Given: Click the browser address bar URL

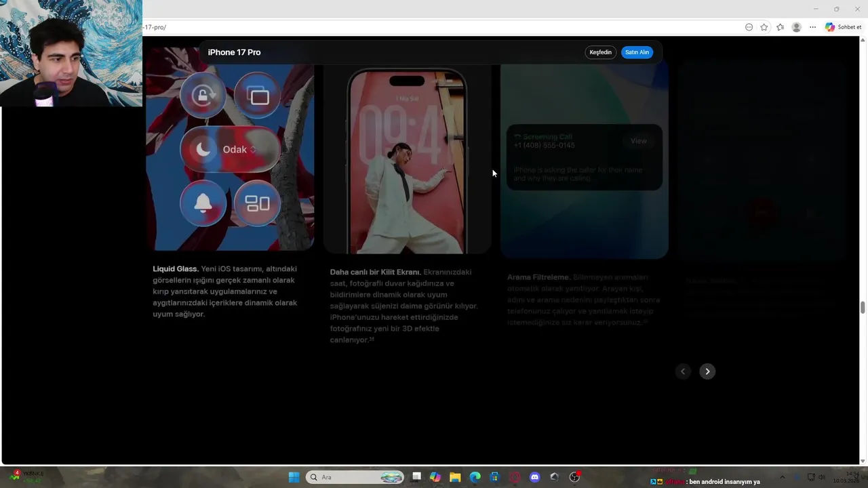Looking at the screenshot, I should click(155, 27).
